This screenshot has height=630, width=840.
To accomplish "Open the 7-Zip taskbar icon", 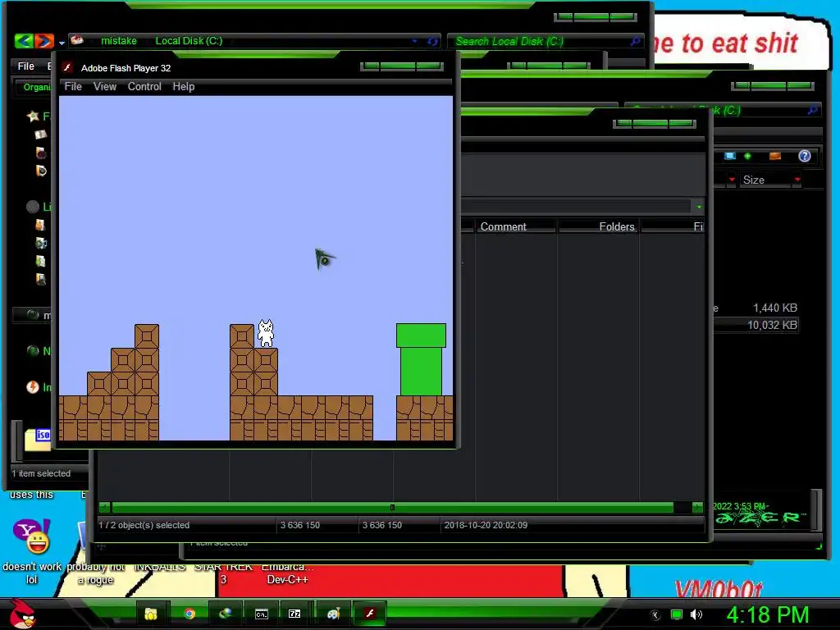I will coord(294,614).
